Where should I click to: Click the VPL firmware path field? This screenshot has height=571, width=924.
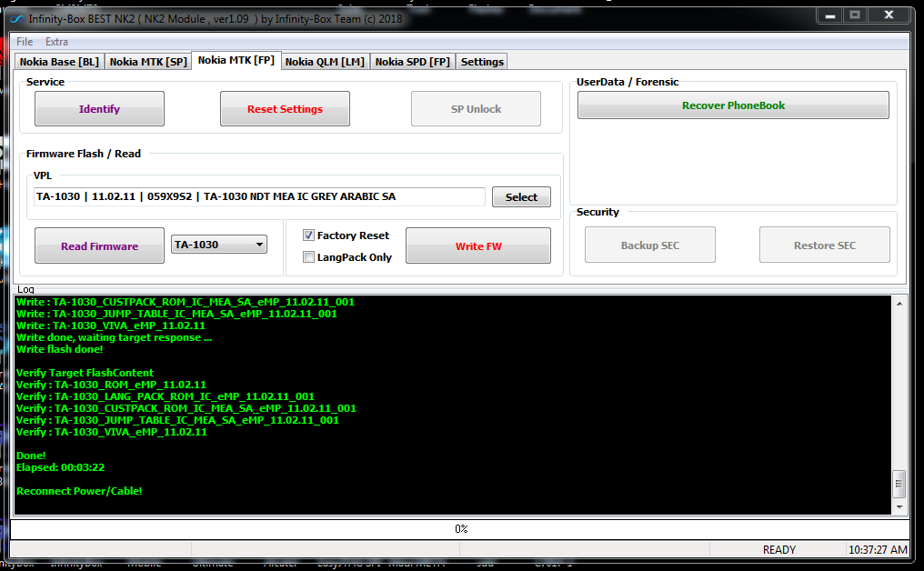[x=258, y=196]
